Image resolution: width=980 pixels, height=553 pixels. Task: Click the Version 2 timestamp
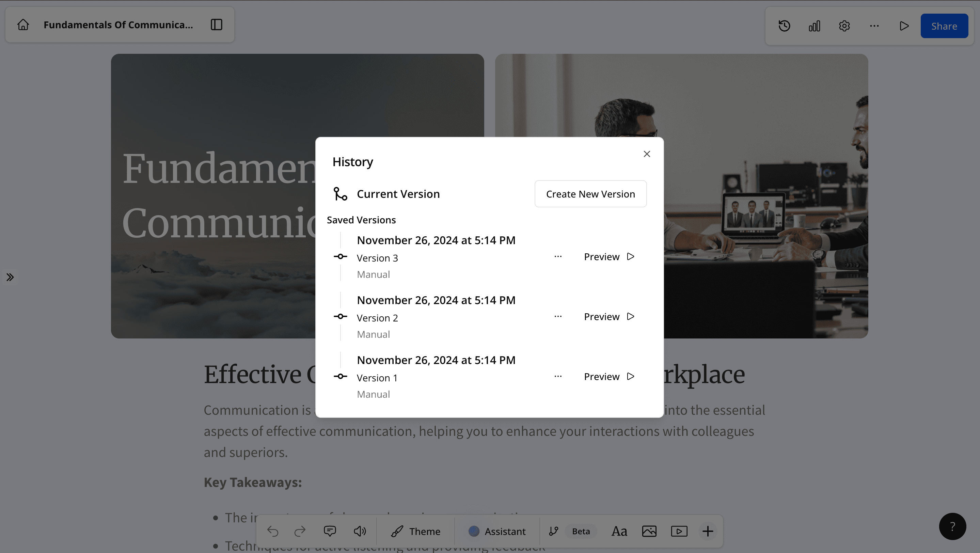click(x=436, y=300)
